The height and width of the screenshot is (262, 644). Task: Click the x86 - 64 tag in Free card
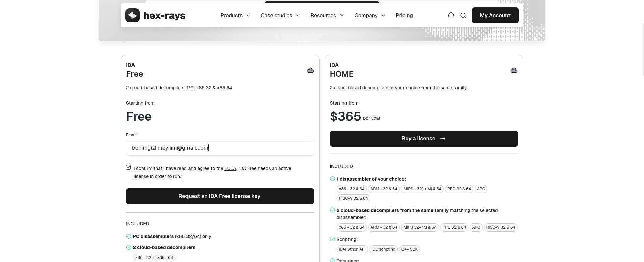[165, 258]
